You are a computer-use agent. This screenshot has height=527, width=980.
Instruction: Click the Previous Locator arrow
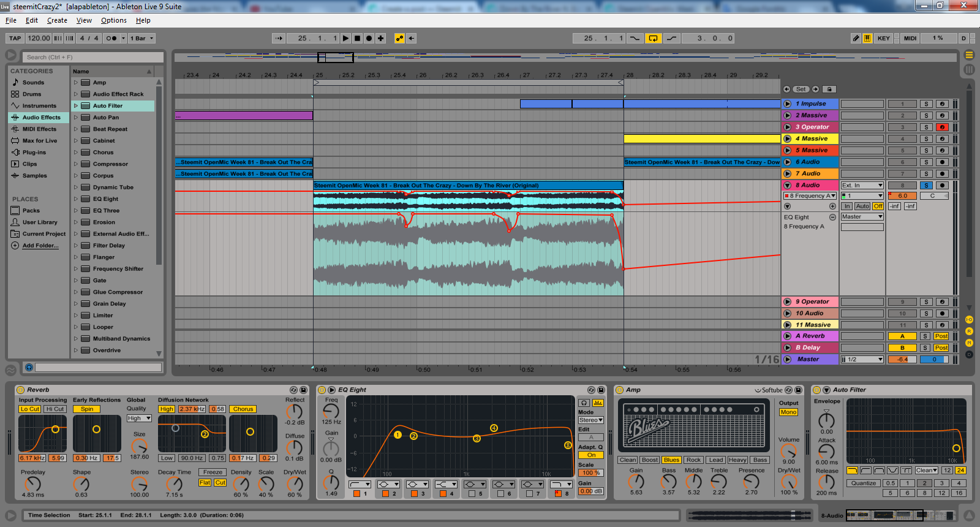tap(787, 89)
